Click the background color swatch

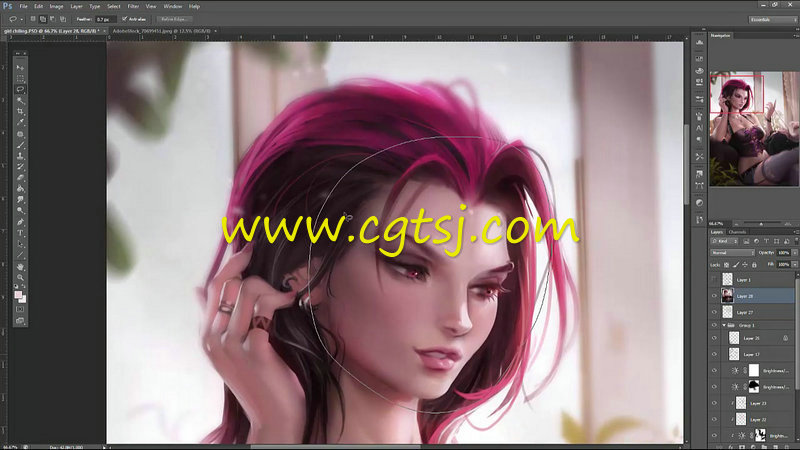click(23, 299)
